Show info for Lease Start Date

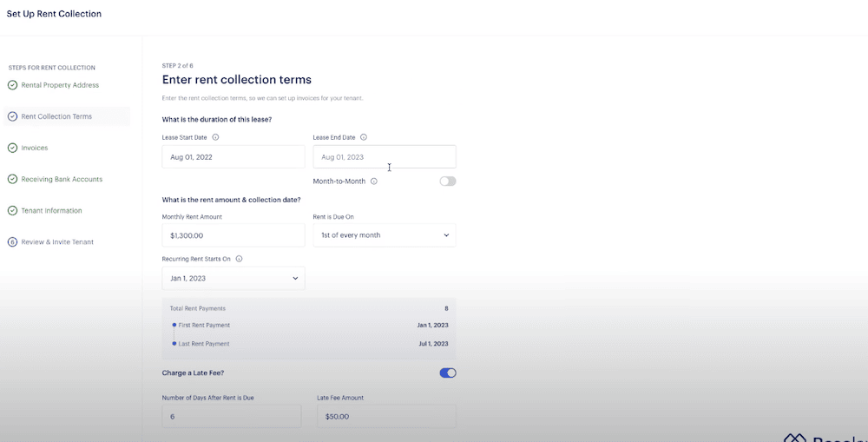[x=216, y=137]
